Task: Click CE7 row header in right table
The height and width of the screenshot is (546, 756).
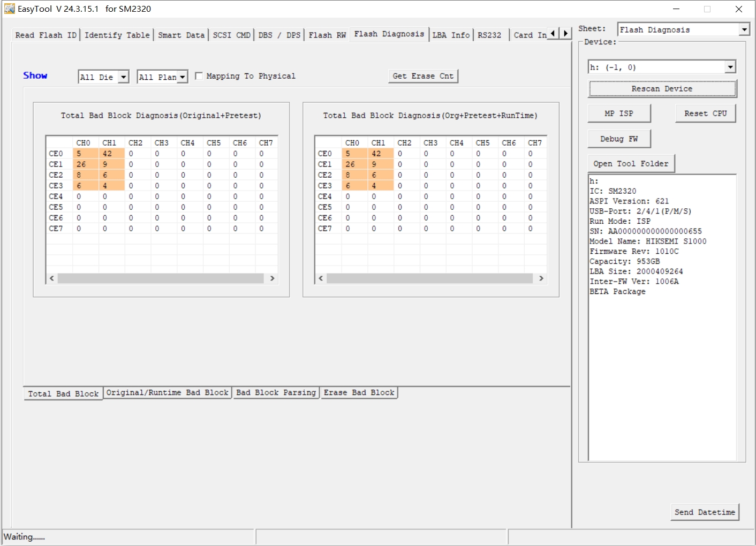Action: coord(325,229)
